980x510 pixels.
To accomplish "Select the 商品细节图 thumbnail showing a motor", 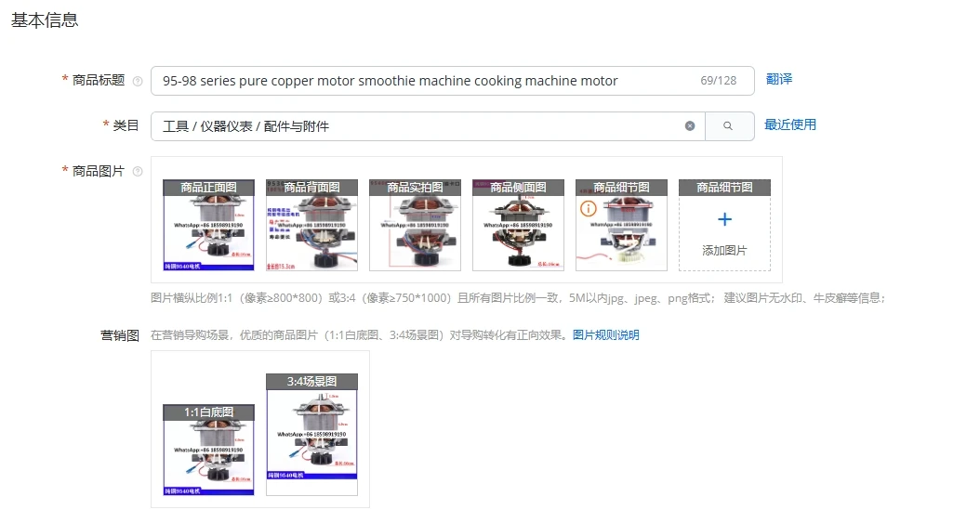I will 621,226.
